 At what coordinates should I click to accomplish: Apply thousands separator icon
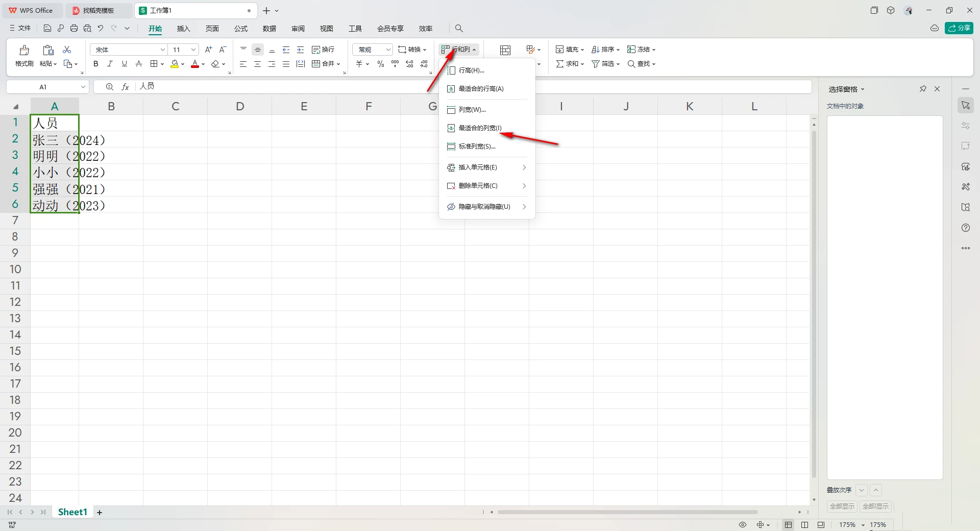coord(395,64)
